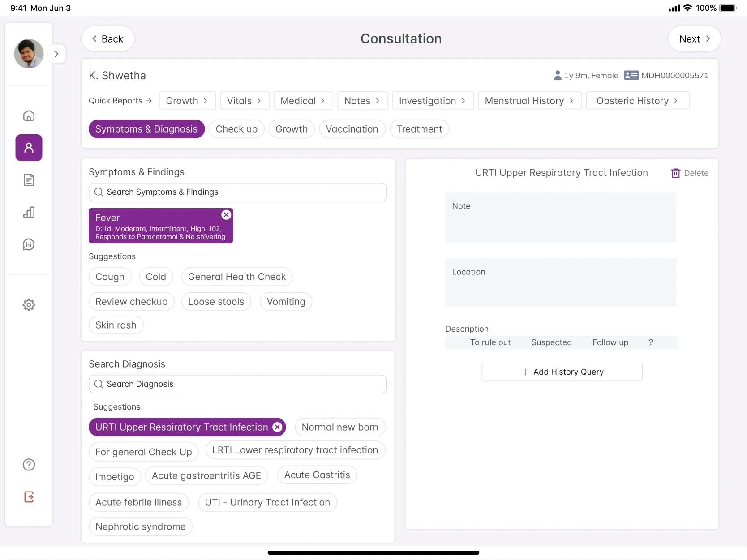Image resolution: width=747 pixels, height=560 pixels.
Task: Open the hi chat bubble icon
Action: point(29,244)
